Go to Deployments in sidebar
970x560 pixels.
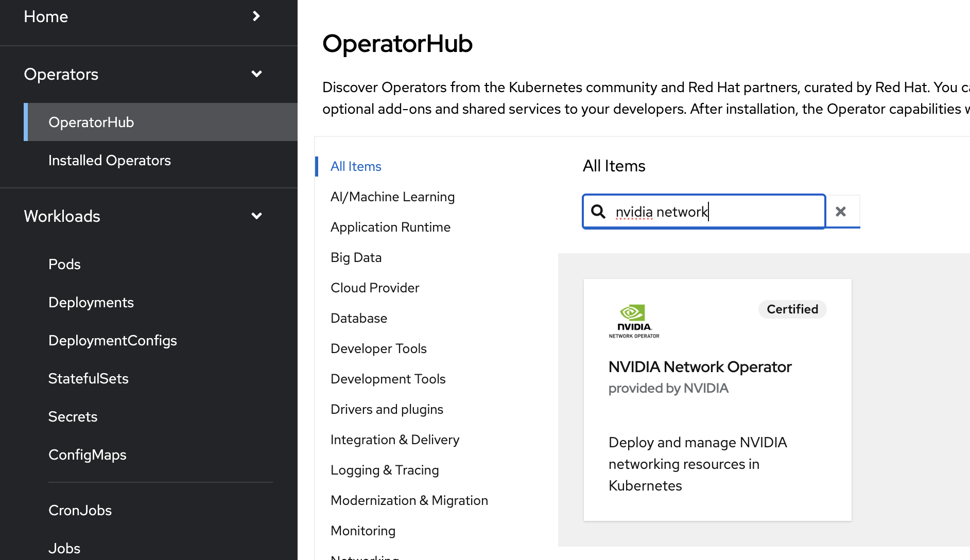91,303
